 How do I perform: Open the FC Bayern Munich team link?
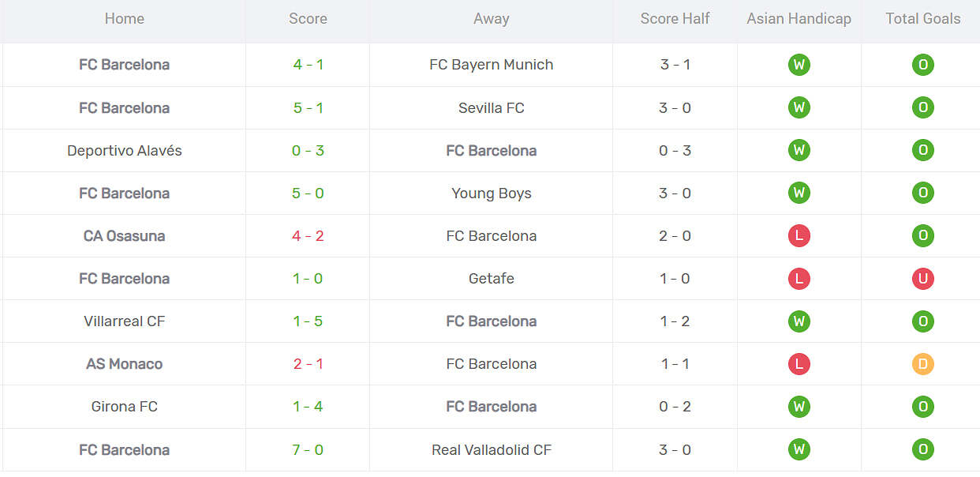(491, 65)
